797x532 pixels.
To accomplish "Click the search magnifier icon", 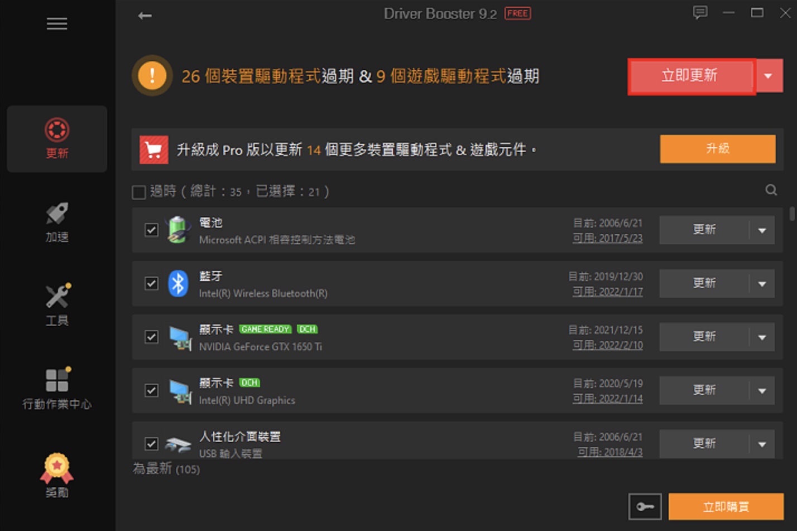I will 771,190.
